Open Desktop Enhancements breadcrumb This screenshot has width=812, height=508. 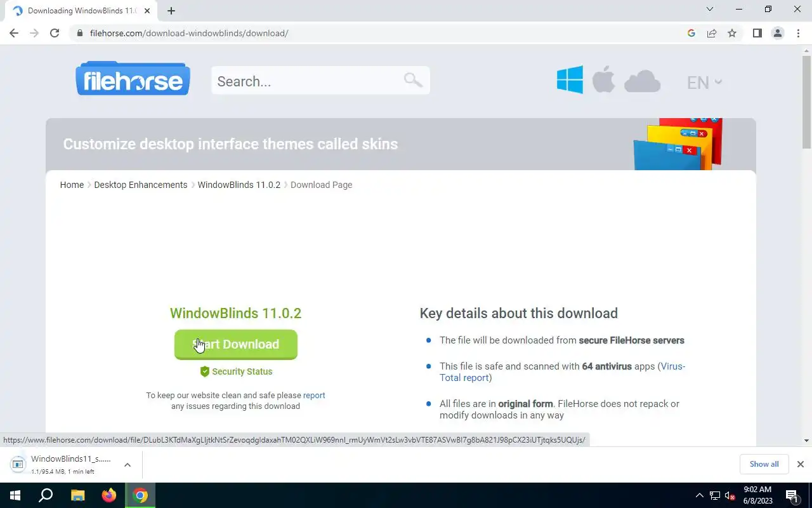pyautogui.click(x=141, y=185)
